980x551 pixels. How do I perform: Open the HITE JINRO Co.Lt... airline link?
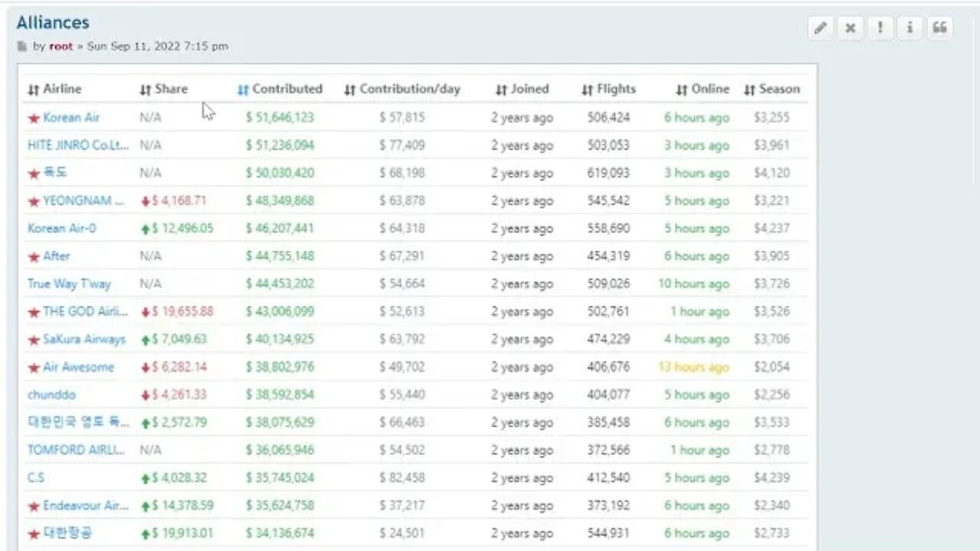[78, 145]
